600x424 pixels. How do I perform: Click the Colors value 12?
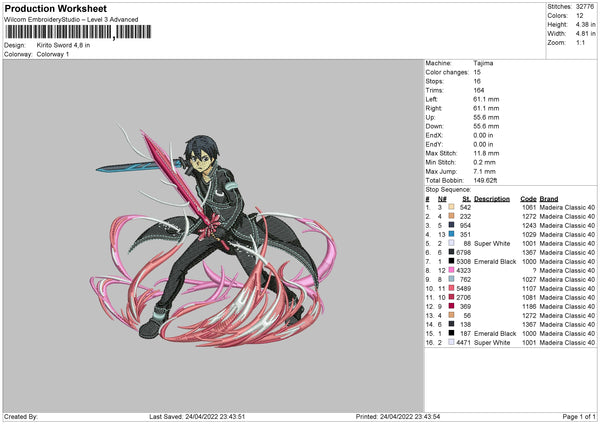click(x=580, y=16)
